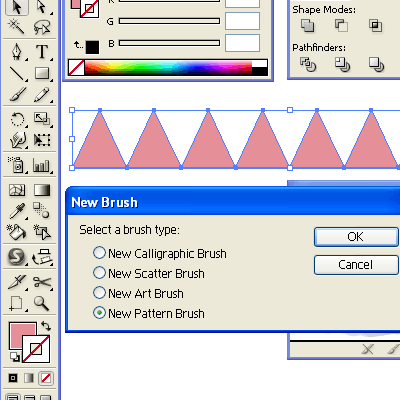Select the Scissors tool
This screenshot has width=400, height=400.
click(x=42, y=282)
